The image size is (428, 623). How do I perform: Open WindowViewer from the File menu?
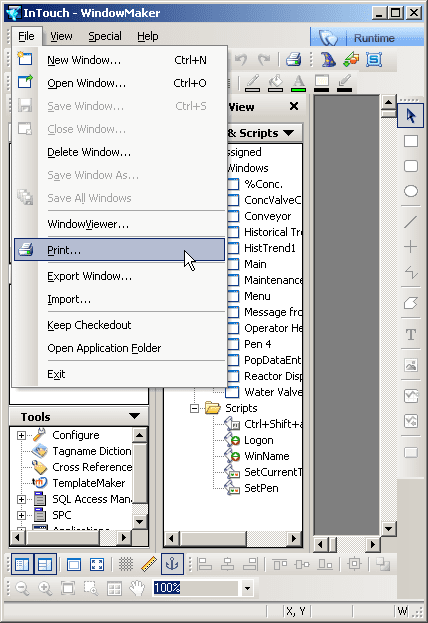[119, 224]
